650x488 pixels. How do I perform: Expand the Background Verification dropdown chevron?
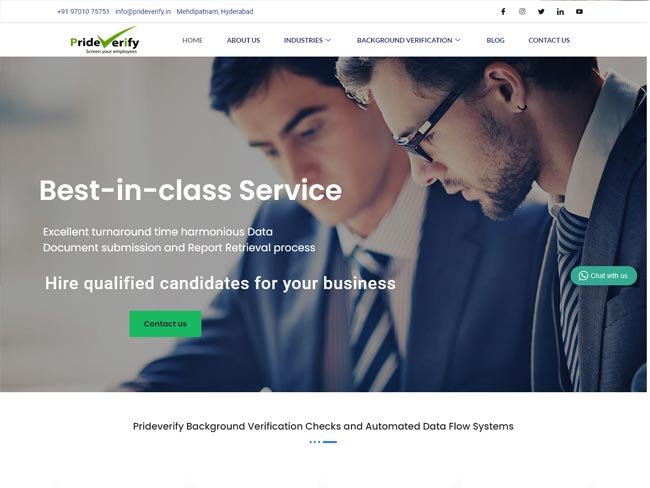458,40
